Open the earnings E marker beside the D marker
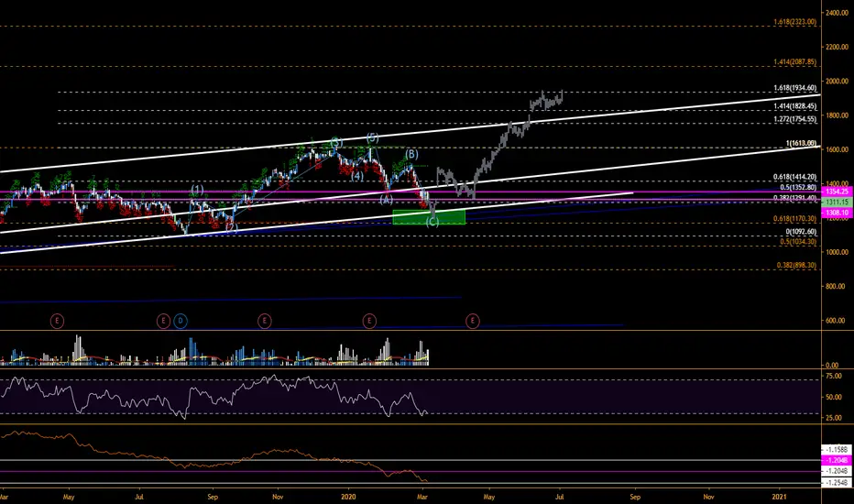This screenshot has width=854, height=504. point(163,321)
